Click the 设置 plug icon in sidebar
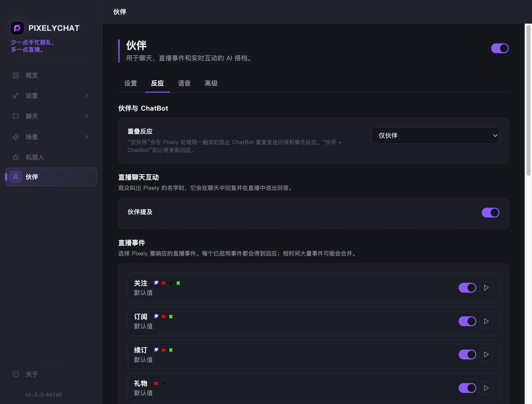 coord(16,96)
